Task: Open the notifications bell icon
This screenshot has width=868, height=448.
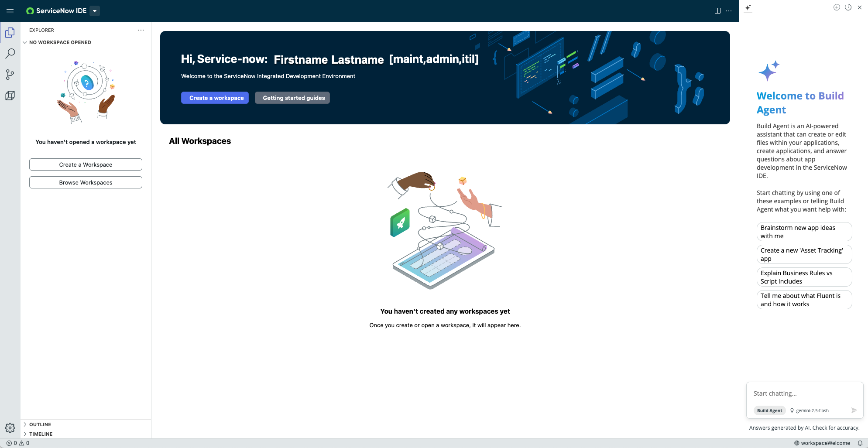Action: pyautogui.click(x=860, y=443)
